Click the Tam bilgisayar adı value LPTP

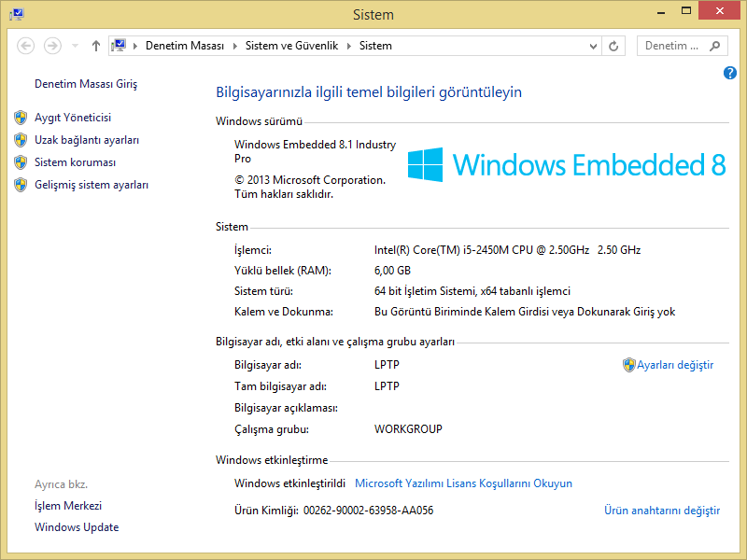click(x=387, y=386)
